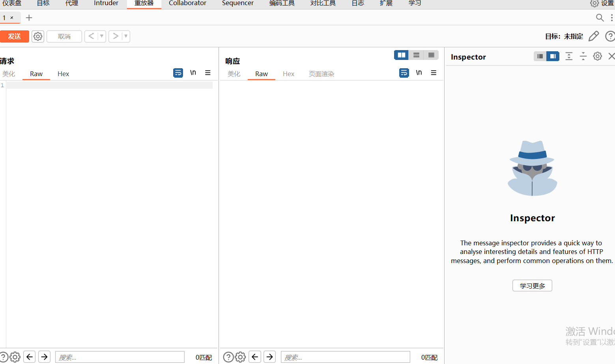Open help in the request search bar
The width and height of the screenshot is (615, 364).
point(3,357)
